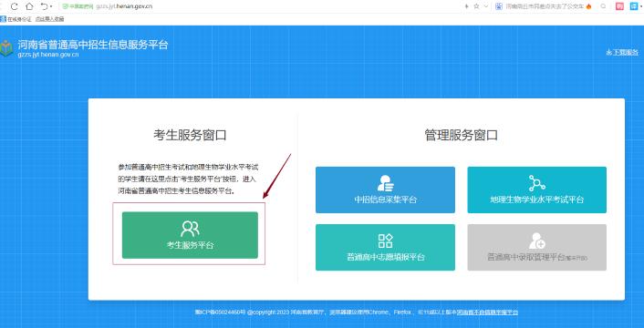The height and width of the screenshot is (328, 644).
Task: Click the undo/restore closed page arrow icon
Action: pos(44,6)
